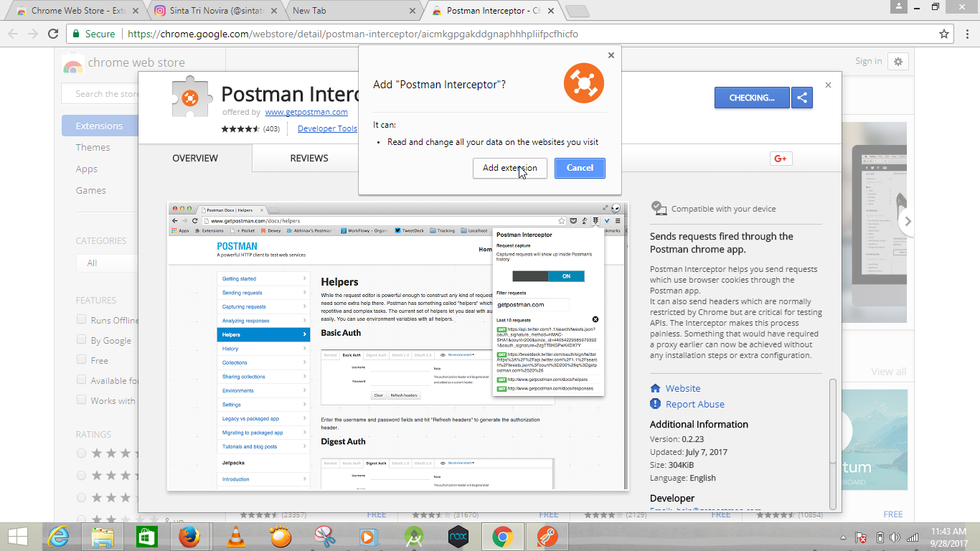
Task: Open Chrome's three-dot menu
Action: (967, 33)
